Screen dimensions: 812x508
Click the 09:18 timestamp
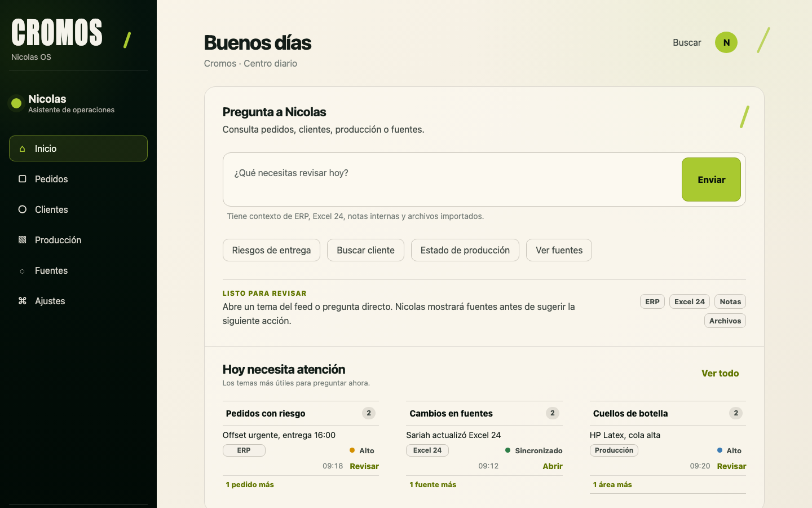pos(333,466)
